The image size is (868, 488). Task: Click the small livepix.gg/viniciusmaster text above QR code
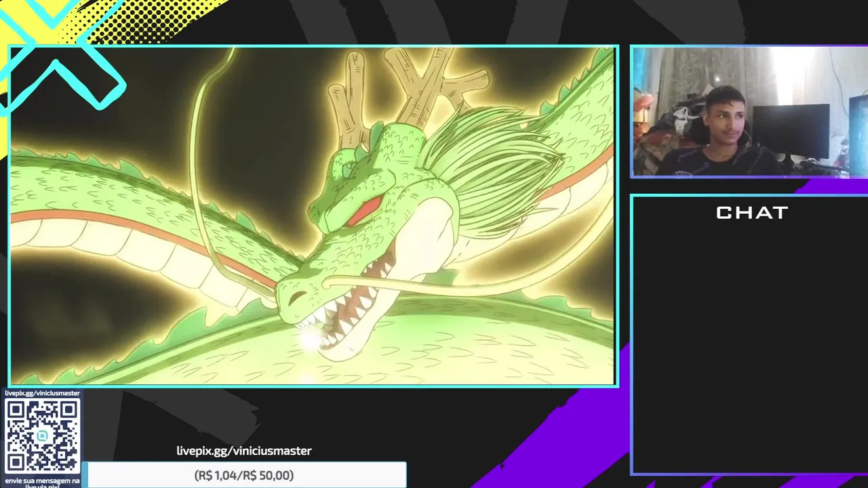coord(42,393)
